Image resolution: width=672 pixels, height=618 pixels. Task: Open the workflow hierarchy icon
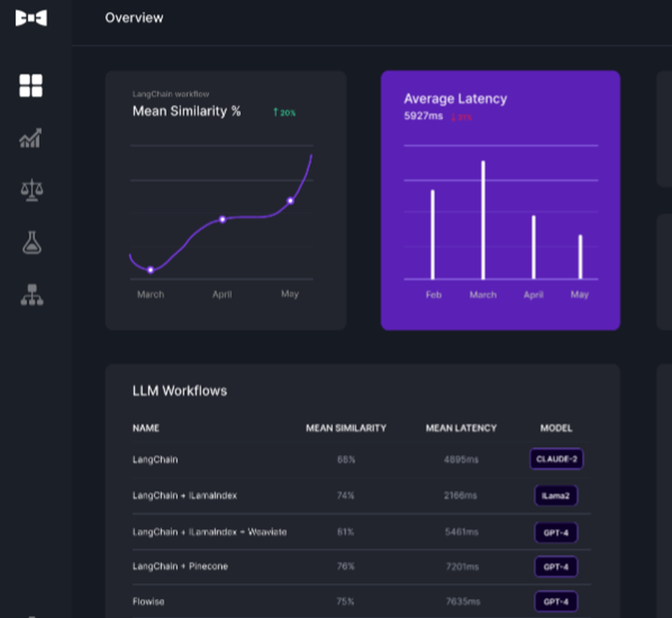point(32,295)
